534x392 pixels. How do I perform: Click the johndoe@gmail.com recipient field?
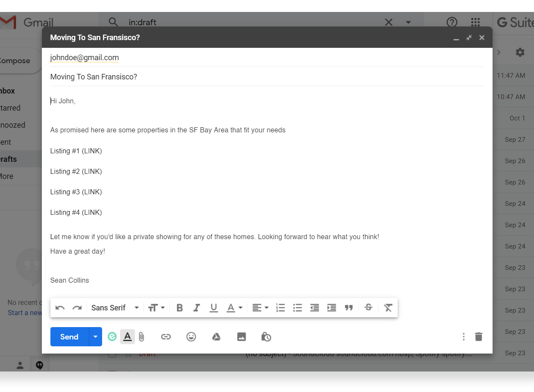pyautogui.click(x=84, y=57)
